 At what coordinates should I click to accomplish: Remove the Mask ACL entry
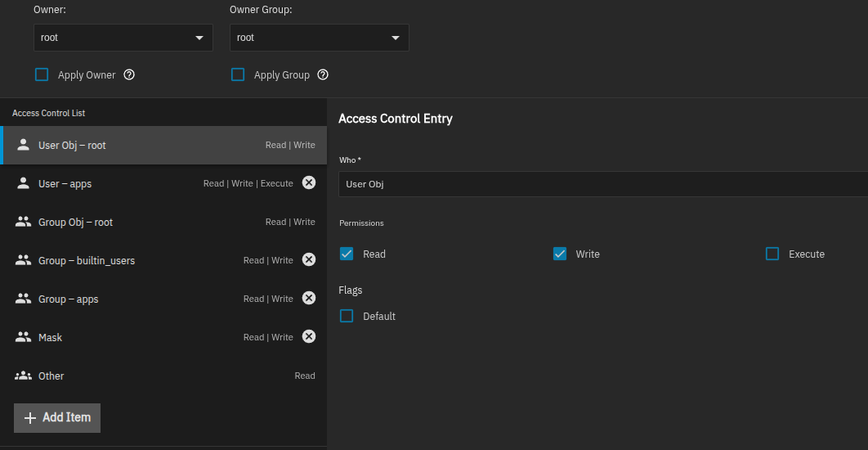[308, 337]
